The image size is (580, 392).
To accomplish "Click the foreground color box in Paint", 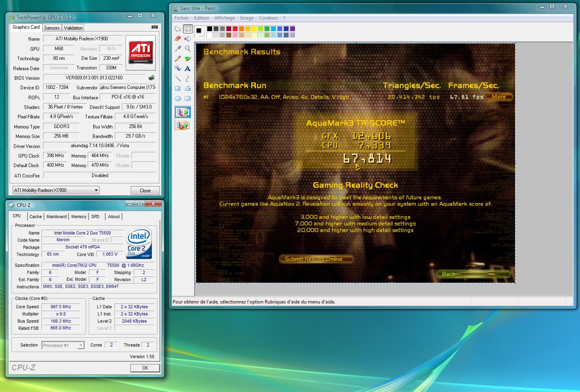I will (199, 30).
